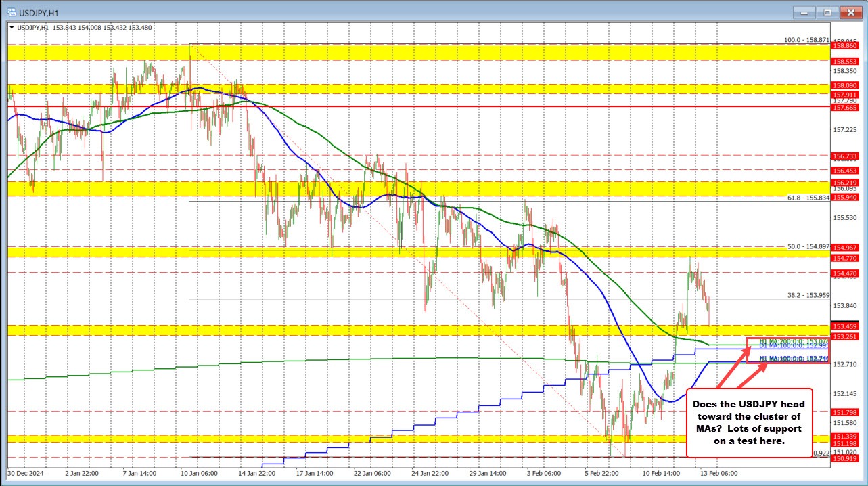868x486 pixels.
Task: Click the annotation box about the MA cluster
Action: point(749,423)
